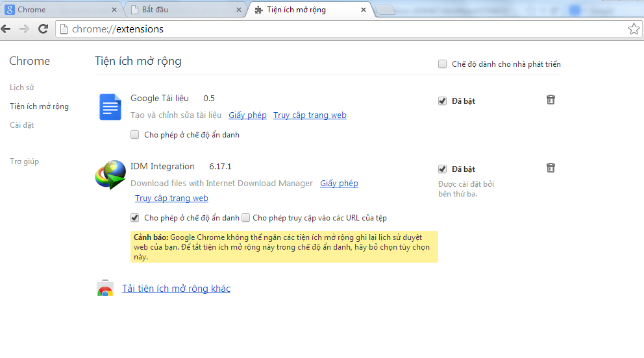Click the version number 6.17.1

[220, 167]
